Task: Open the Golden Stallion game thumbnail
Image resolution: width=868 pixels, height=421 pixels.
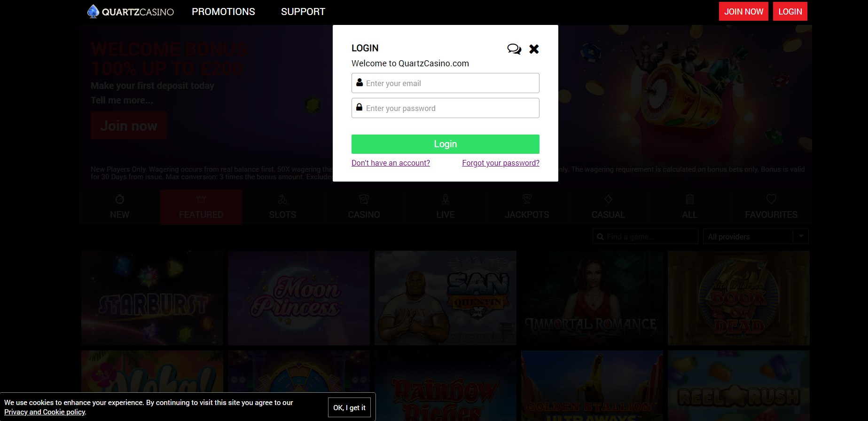Action: [592, 386]
